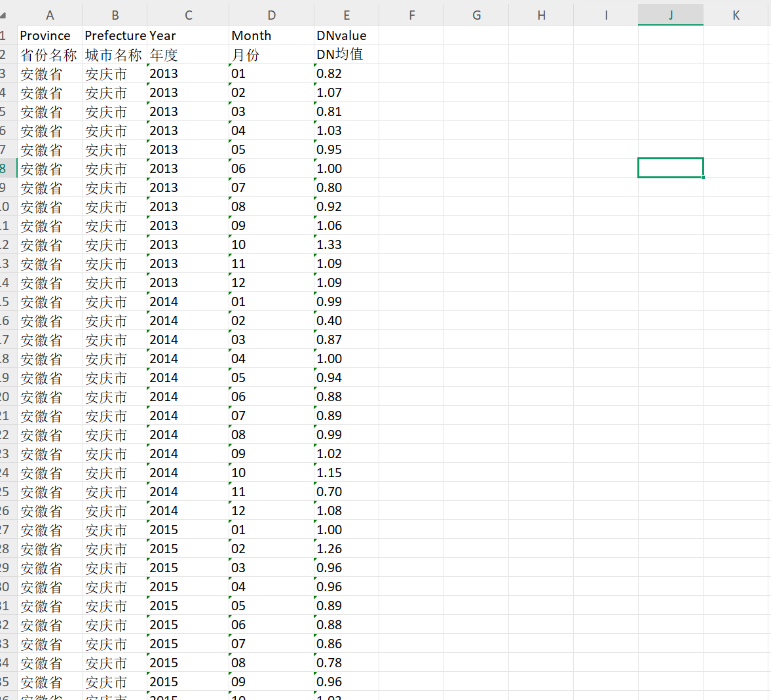Viewport: 771px width, 700px height.
Task: Click row 9 number header
Action: coord(9,188)
